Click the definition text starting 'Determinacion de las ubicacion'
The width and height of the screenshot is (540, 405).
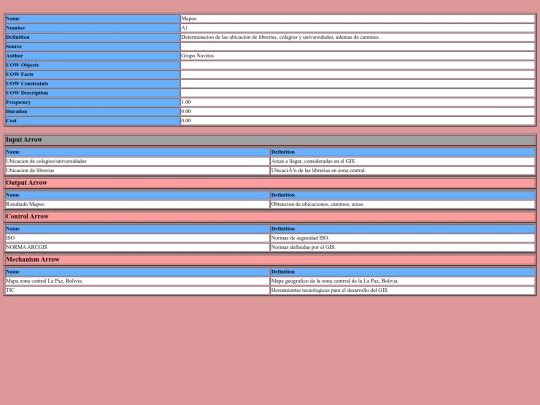[x=280, y=37]
